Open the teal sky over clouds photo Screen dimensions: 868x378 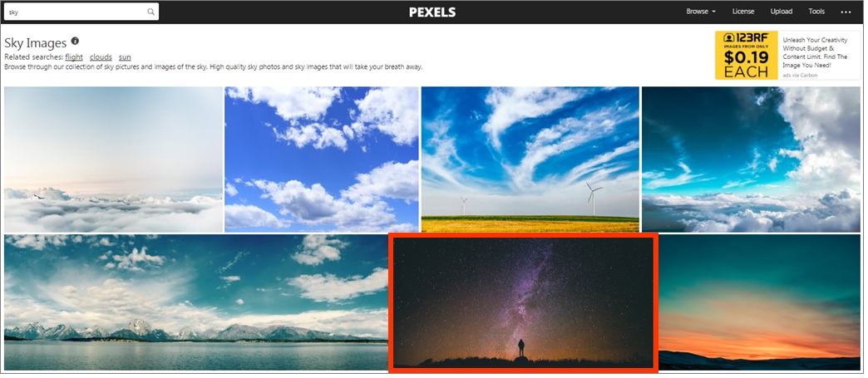click(x=752, y=160)
